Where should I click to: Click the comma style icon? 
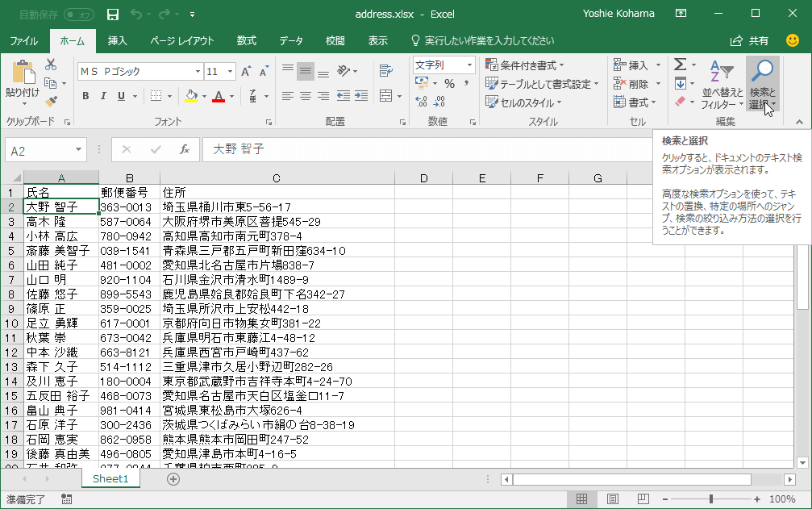pyautogui.click(x=467, y=83)
